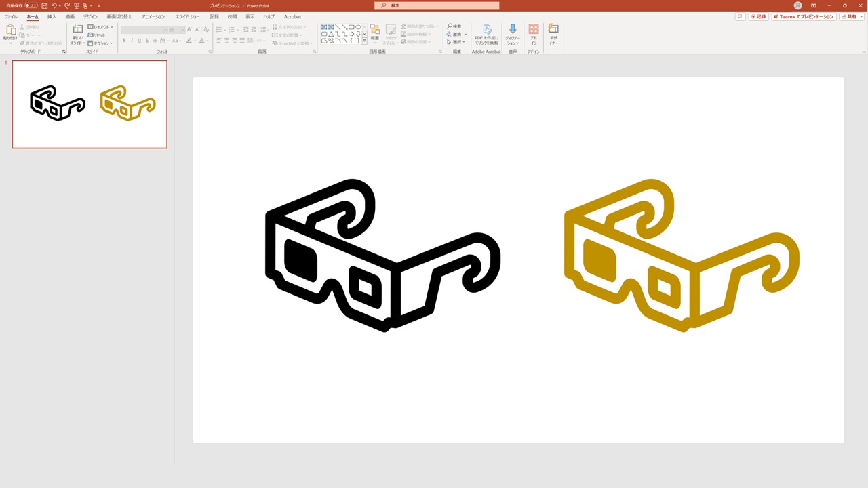Image resolution: width=868 pixels, height=488 pixels.
Task: Click the Dictation microphone icon
Action: click(513, 29)
